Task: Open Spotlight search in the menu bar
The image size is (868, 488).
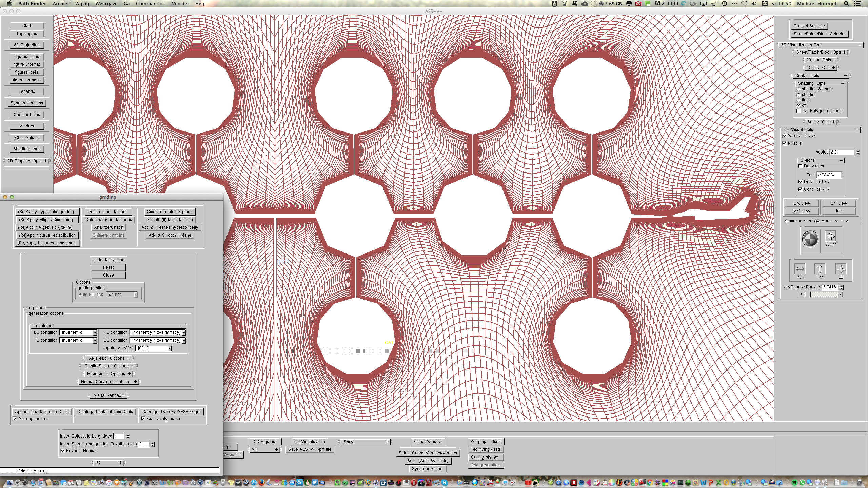Action: coord(846,4)
